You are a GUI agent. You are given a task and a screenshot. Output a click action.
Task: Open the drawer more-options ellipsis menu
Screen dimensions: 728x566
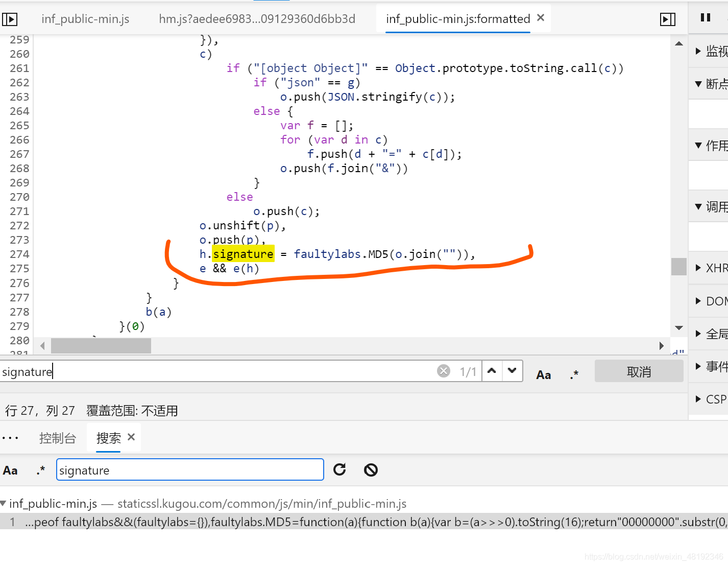(10, 438)
